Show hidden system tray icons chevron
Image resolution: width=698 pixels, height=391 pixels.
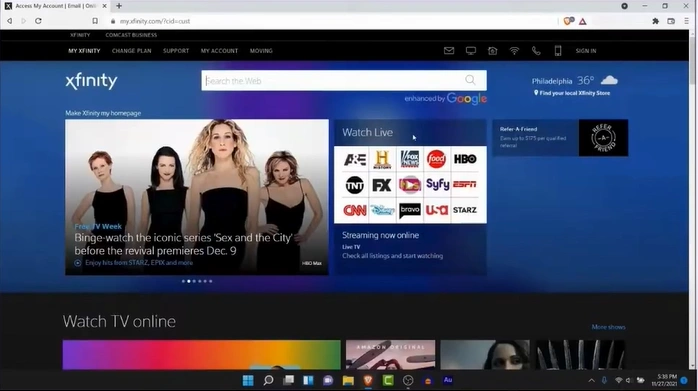coord(591,380)
